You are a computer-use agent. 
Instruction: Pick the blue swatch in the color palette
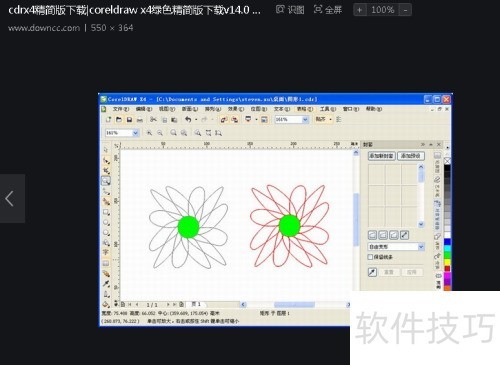pyautogui.click(x=447, y=242)
